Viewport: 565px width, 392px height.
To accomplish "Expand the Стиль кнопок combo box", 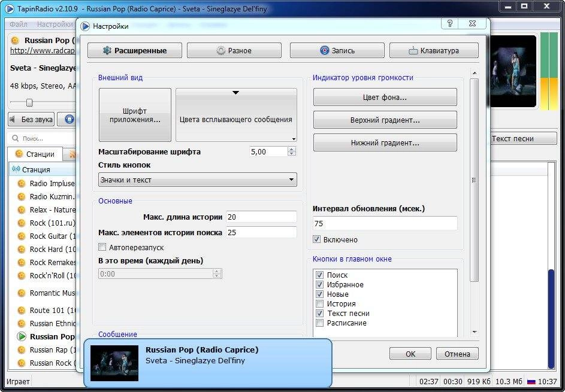I will coord(198,180).
